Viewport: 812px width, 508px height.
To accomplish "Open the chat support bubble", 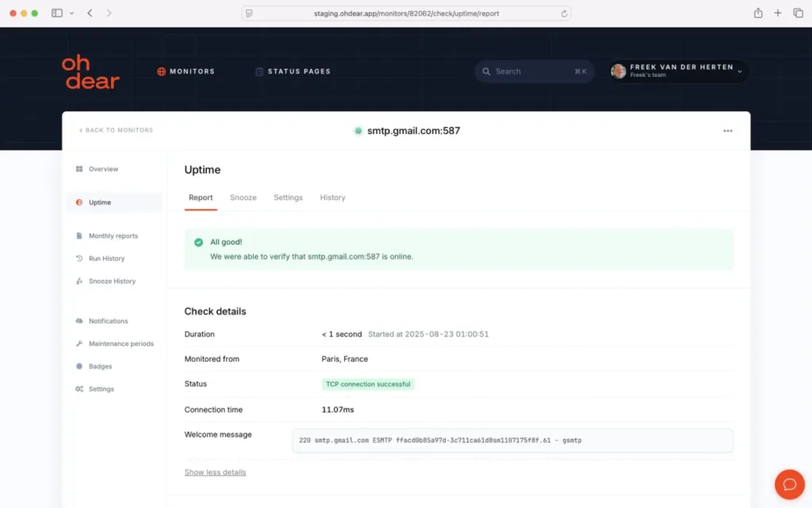I will (789, 484).
